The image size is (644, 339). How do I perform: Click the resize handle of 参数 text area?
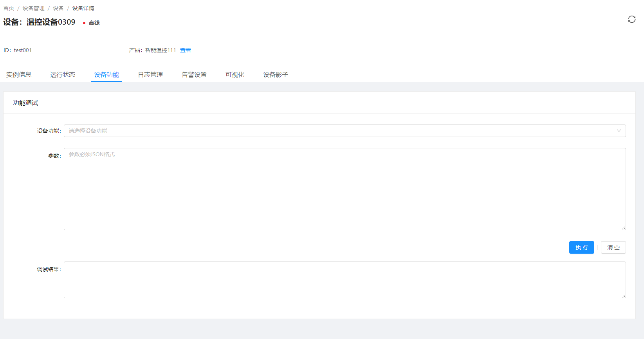click(x=623, y=227)
